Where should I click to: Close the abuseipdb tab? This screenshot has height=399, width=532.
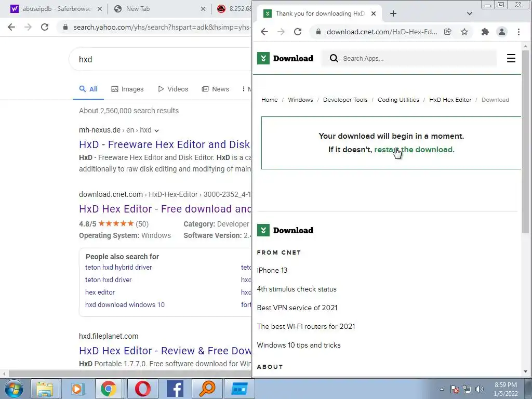pos(100,9)
